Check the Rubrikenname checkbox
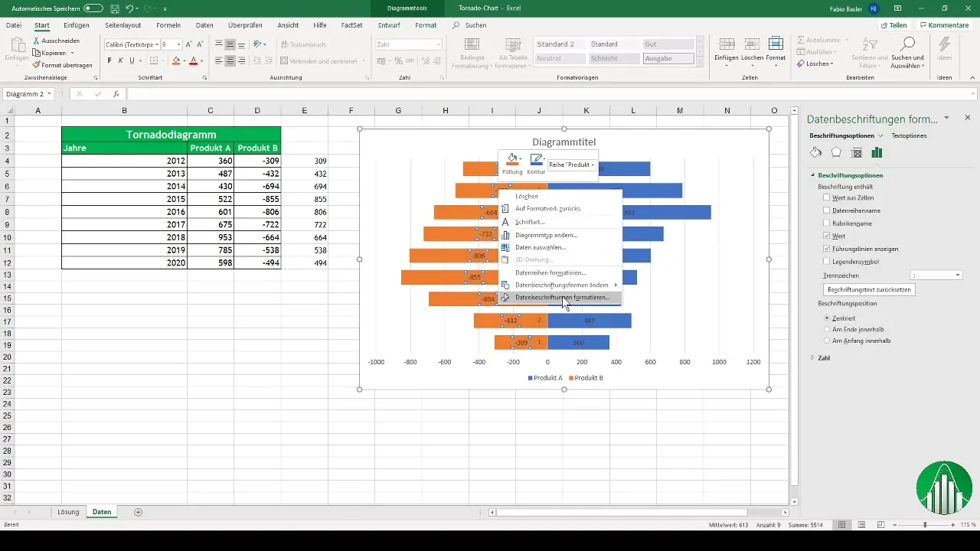The width and height of the screenshot is (980, 551). pyautogui.click(x=826, y=223)
